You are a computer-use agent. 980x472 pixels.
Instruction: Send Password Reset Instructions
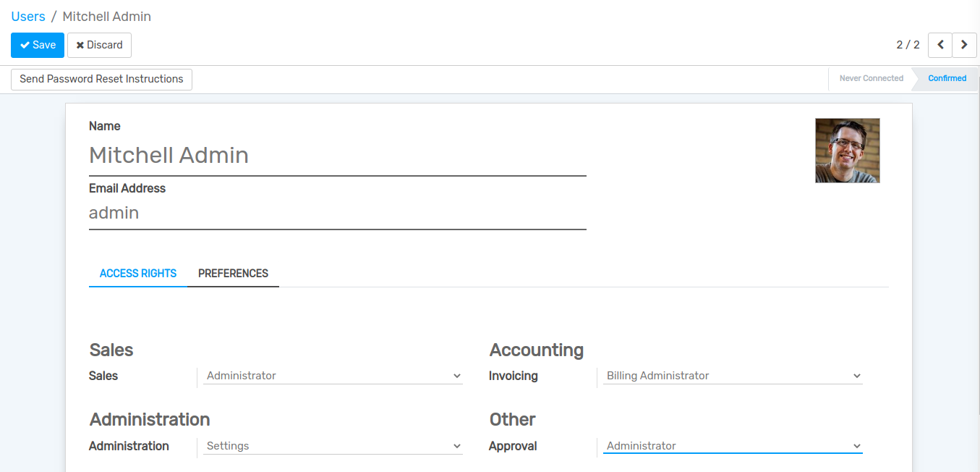[101, 79]
